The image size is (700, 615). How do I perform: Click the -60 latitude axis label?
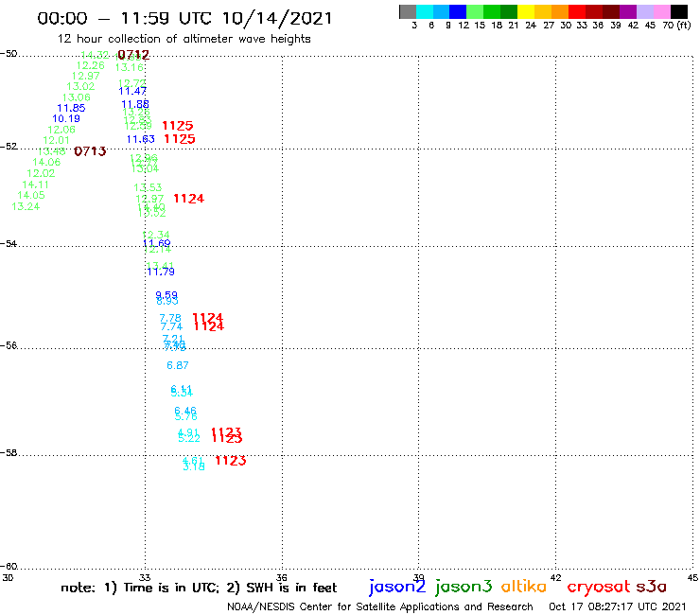pos(9,567)
